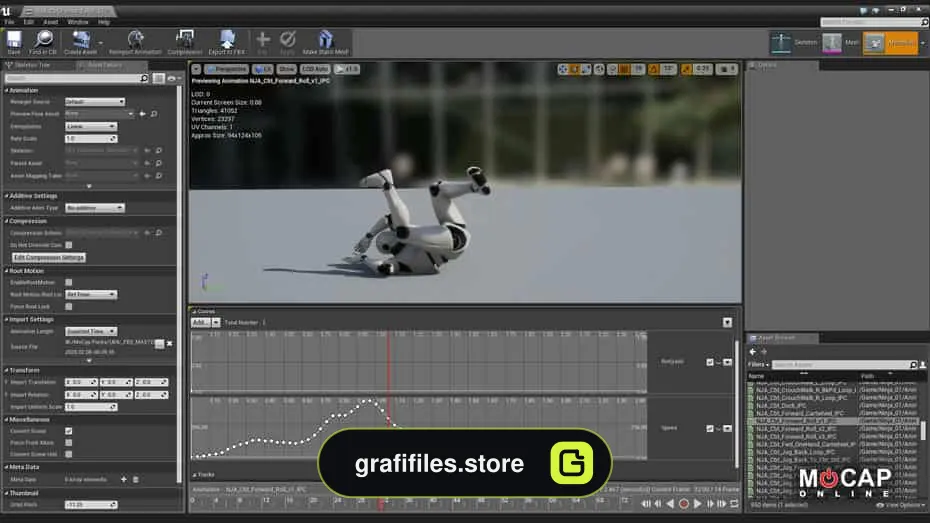The width and height of the screenshot is (930, 523).
Task: Toggle the Speed curve track checkbox
Action: pos(710,428)
